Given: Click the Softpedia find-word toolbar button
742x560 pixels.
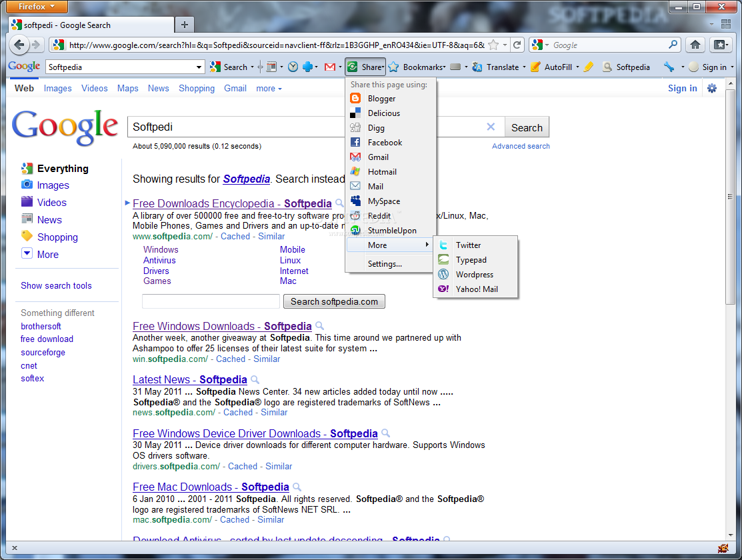Looking at the screenshot, I should pos(626,67).
